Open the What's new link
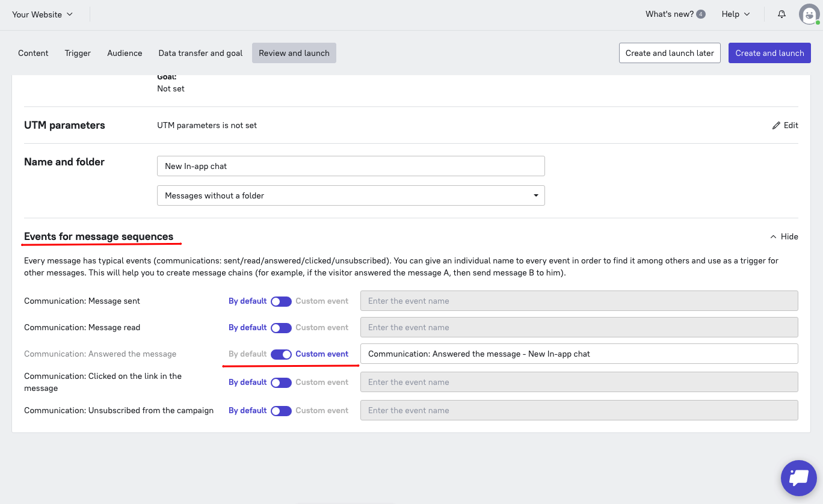Image resolution: width=823 pixels, height=504 pixels. tap(669, 14)
